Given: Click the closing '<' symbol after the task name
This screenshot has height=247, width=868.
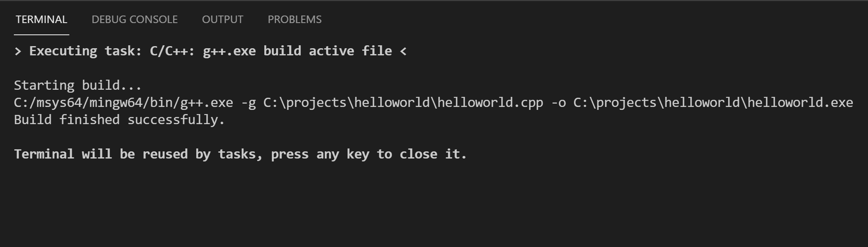Looking at the screenshot, I should 403,51.
